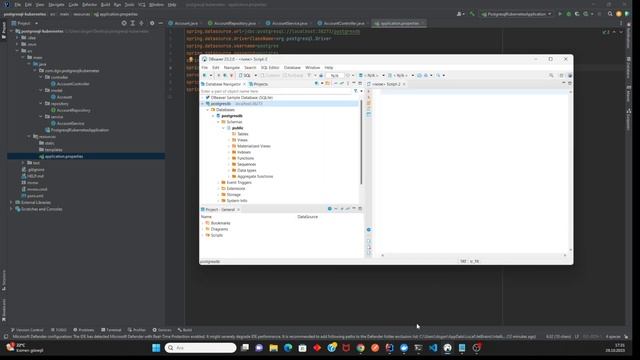The width and height of the screenshot is (640, 360).
Task: Collapse the postgresdb connection node
Action: tap(202, 104)
